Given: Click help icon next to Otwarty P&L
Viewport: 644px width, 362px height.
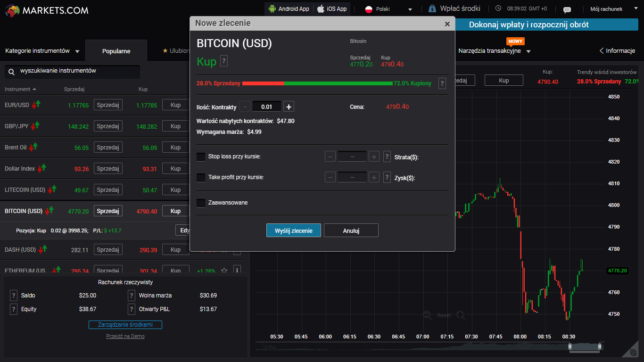Looking at the screenshot, I should tap(132, 309).
